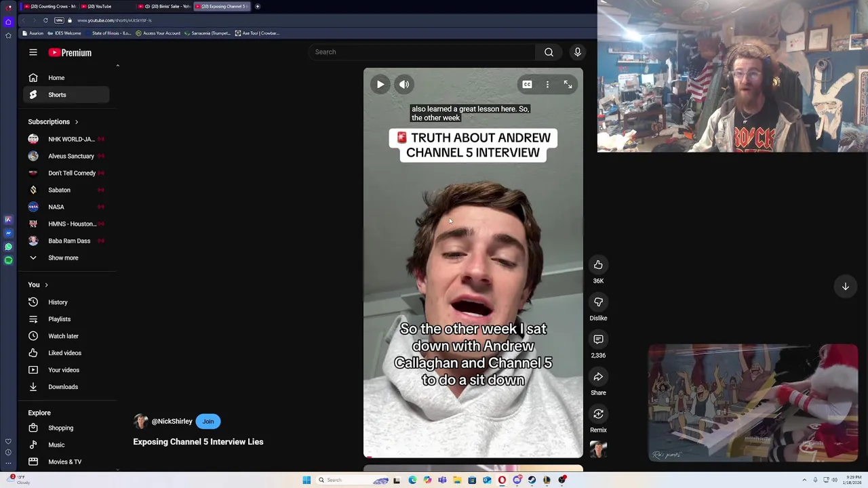Dislike the Short with the thumbs-down
Image resolution: width=868 pixels, height=488 pixels.
[598, 302]
